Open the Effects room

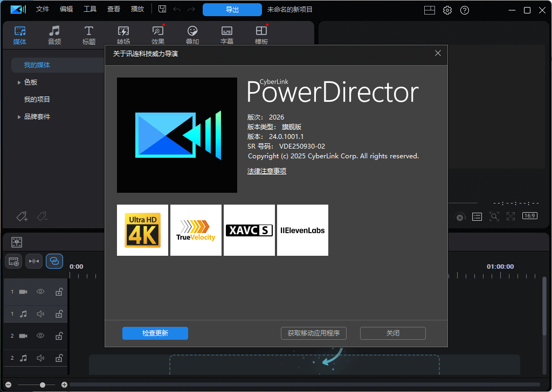click(157, 35)
